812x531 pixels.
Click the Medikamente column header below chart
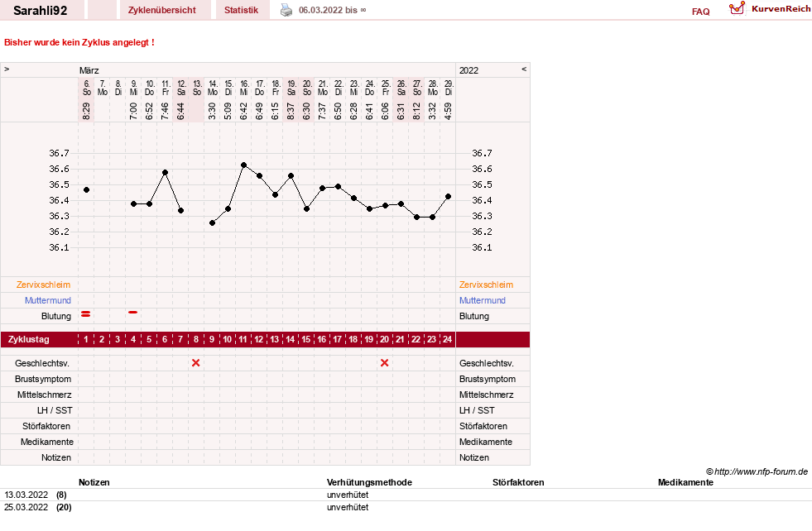click(x=685, y=482)
